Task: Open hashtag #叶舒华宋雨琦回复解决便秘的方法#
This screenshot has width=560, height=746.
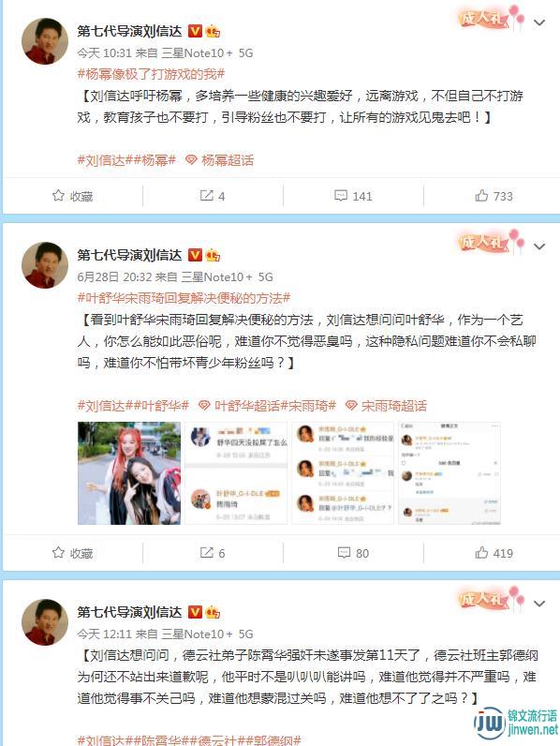Action: (x=184, y=298)
